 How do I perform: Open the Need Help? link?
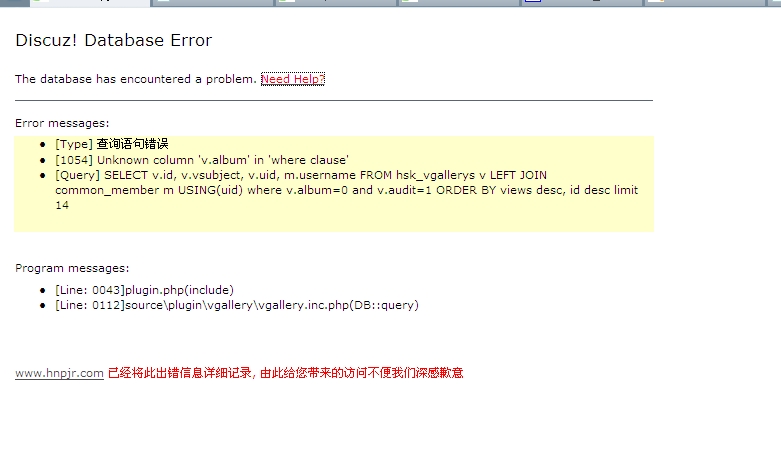pos(293,79)
